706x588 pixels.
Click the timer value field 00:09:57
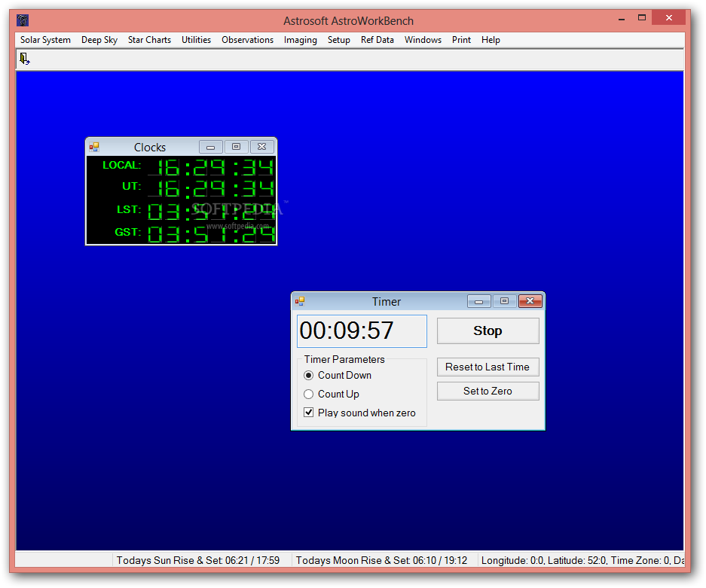point(362,331)
